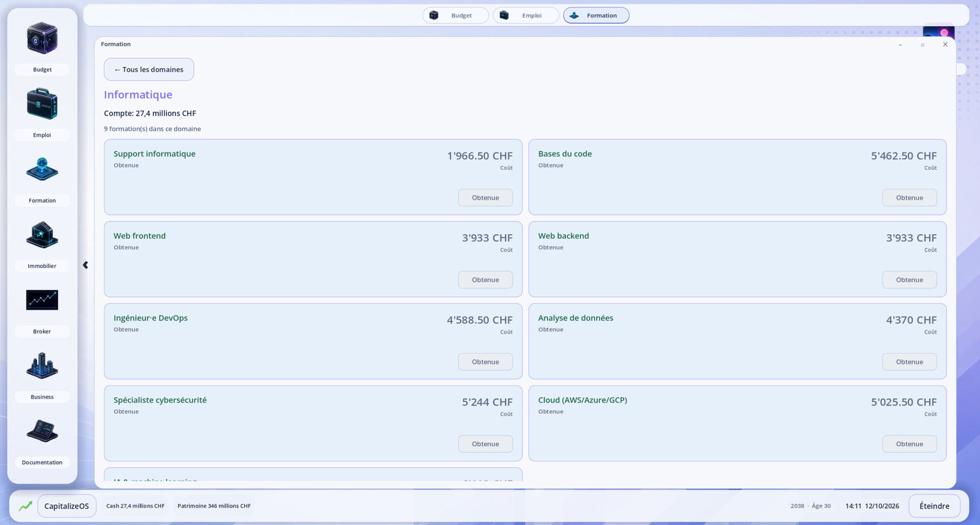Click the 14:11 12/10/2026 clock display
Image resolution: width=980 pixels, height=525 pixels.
(872, 506)
